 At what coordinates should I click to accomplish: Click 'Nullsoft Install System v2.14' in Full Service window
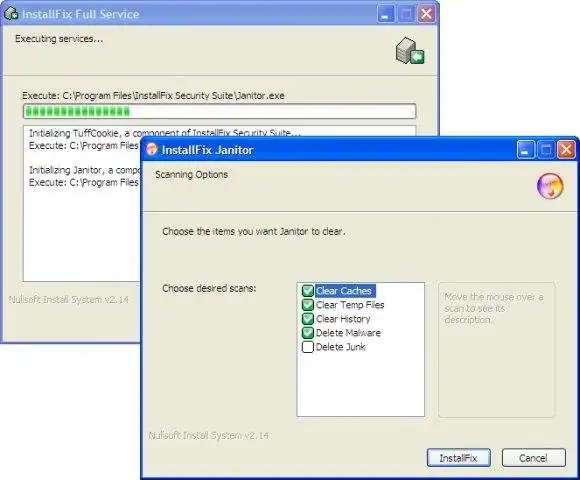point(69,299)
